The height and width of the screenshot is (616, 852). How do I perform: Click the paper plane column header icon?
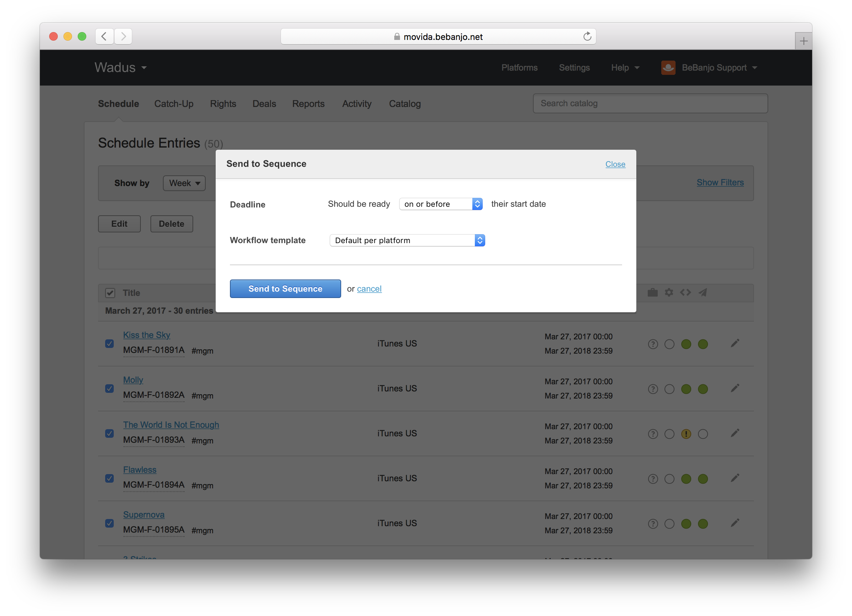[703, 293]
